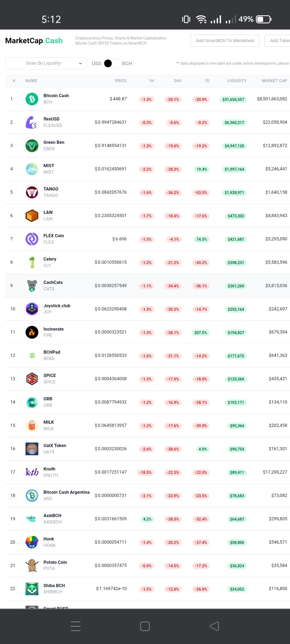Open the Shiba BCH token row
This screenshot has height=644, width=290.
pyautogui.click(x=147, y=589)
